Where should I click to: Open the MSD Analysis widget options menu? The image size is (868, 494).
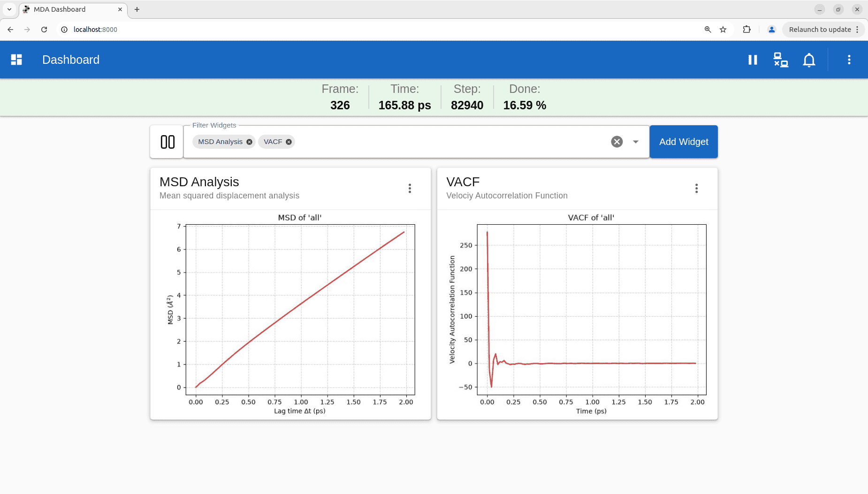[410, 188]
